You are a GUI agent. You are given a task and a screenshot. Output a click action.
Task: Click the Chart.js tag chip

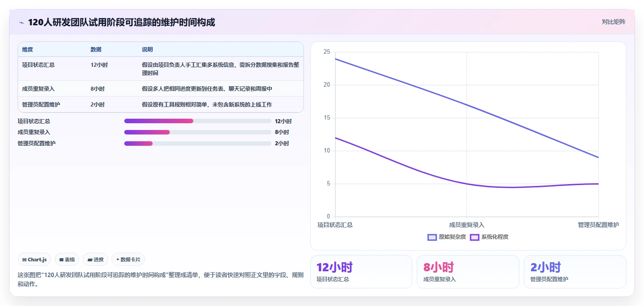point(35,260)
